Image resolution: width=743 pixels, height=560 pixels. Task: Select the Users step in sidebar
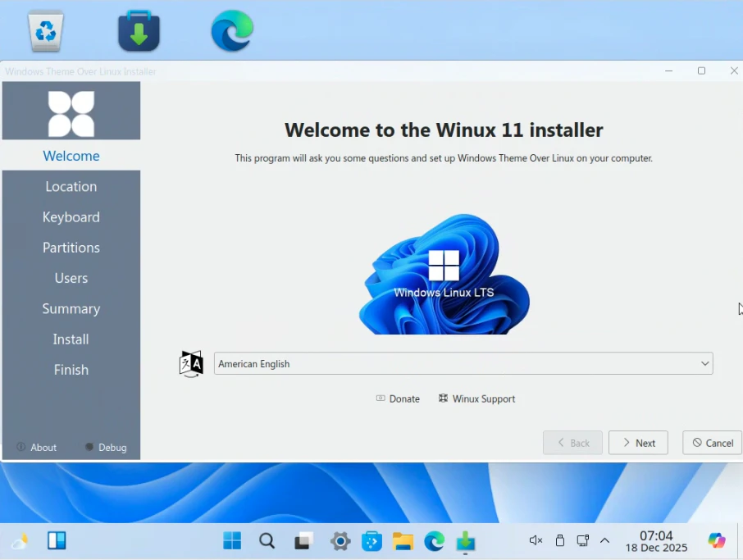pyautogui.click(x=71, y=278)
